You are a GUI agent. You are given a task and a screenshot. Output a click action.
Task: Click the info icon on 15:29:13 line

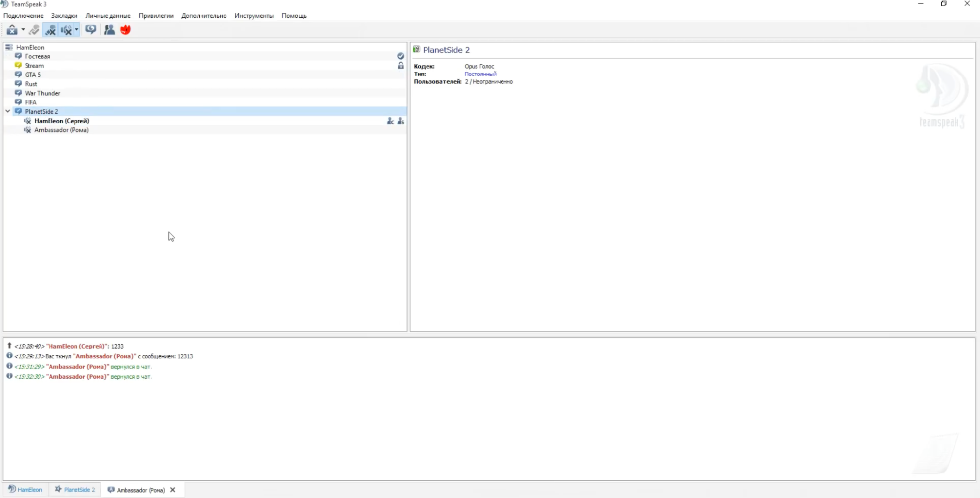(9, 356)
